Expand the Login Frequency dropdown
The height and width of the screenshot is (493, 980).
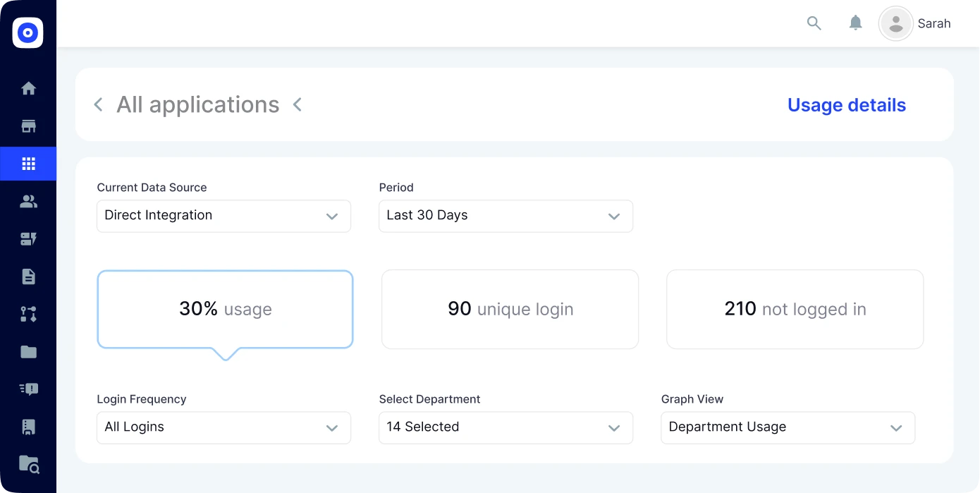pyautogui.click(x=223, y=427)
